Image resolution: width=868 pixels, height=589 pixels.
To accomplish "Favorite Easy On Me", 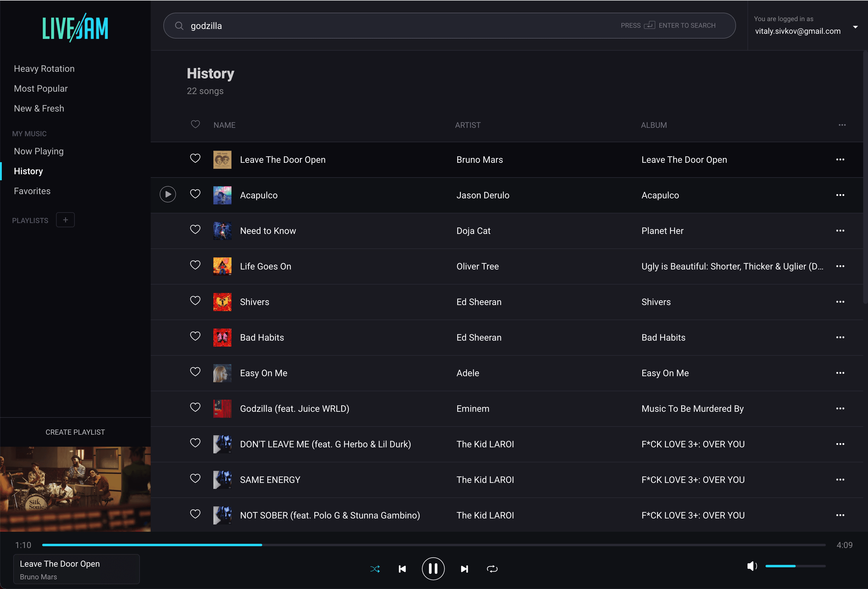I will tap(195, 372).
